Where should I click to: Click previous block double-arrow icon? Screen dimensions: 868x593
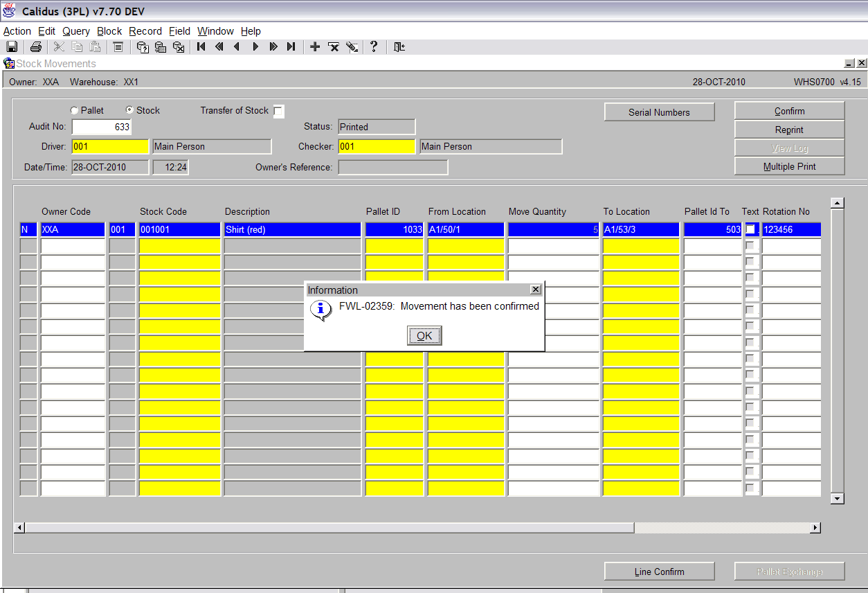click(219, 46)
